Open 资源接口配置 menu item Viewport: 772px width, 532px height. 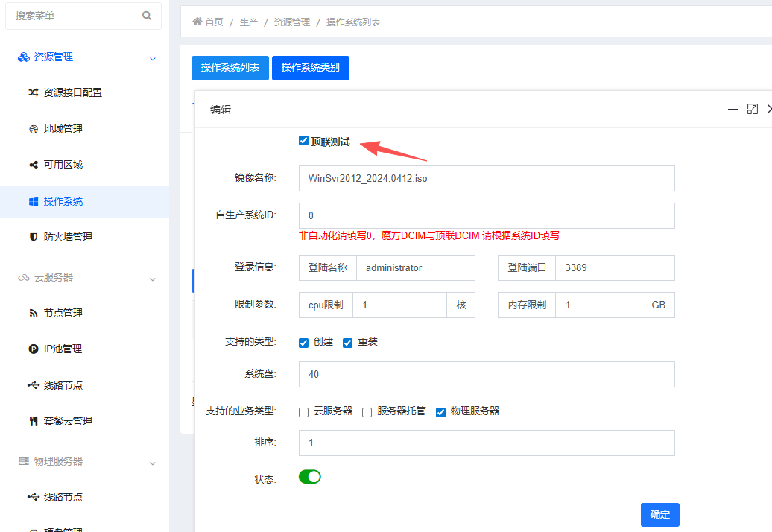tap(84, 92)
